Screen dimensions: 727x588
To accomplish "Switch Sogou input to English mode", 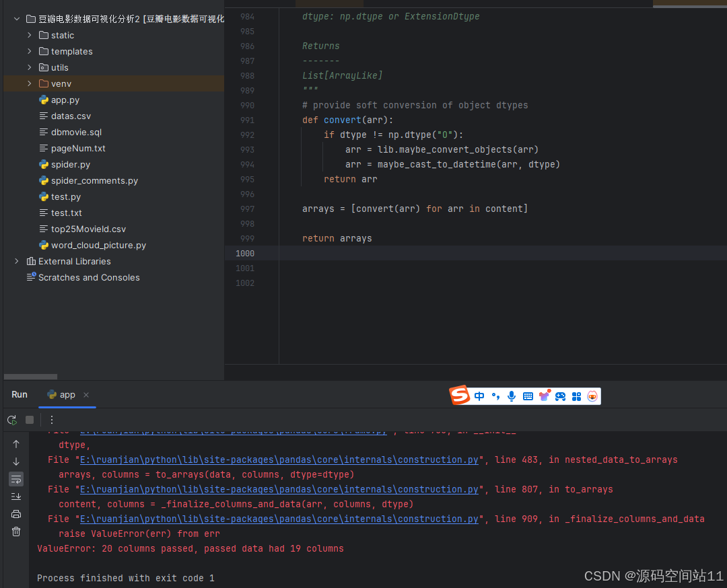I will tap(479, 396).
